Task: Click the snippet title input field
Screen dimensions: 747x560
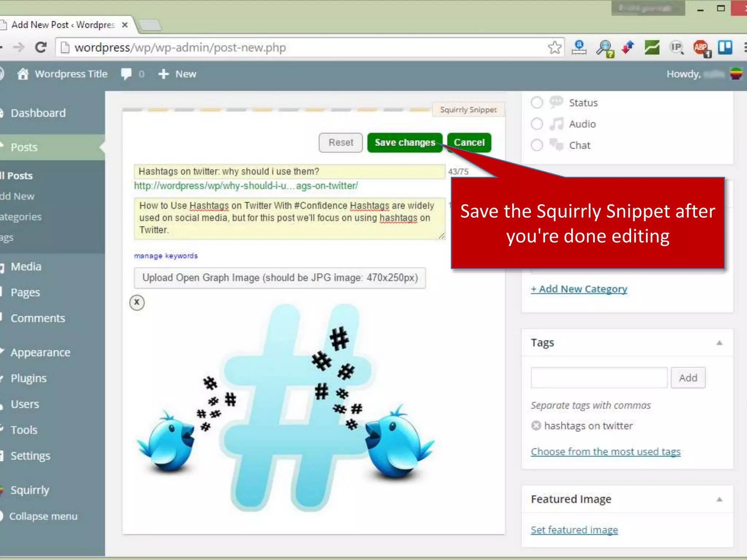Action: [x=290, y=172]
